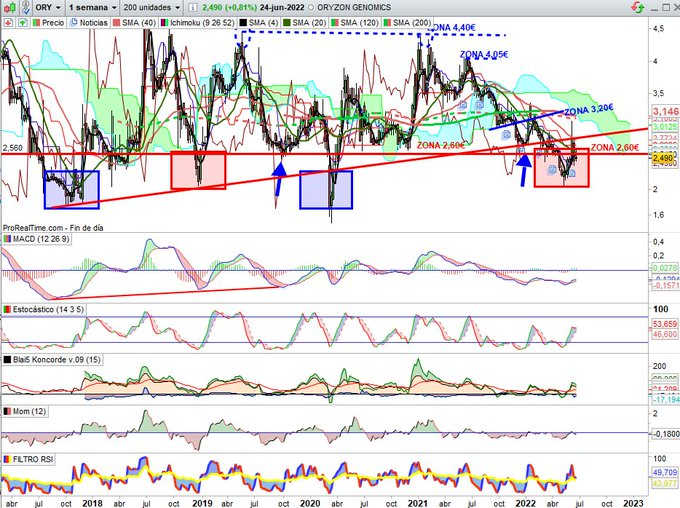The image size is (680, 508).
Task: Open the Blai5 Koncorde v.09 label
Action: click(56, 360)
